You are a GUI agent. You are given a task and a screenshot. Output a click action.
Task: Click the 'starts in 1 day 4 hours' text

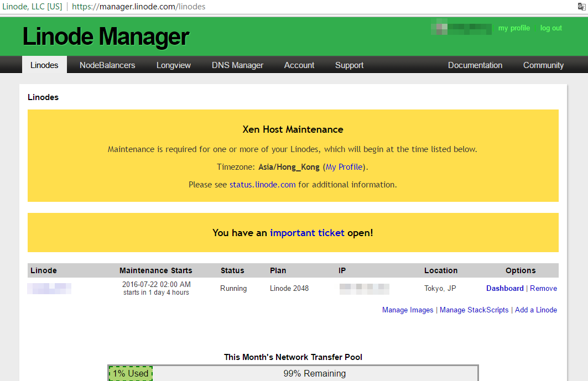click(x=156, y=293)
